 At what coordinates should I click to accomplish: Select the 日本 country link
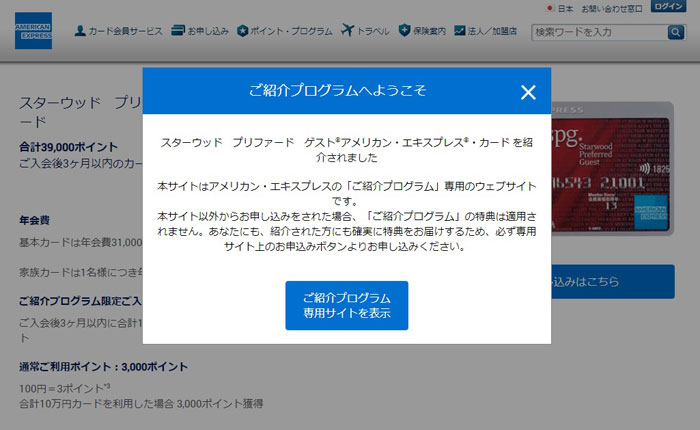tap(565, 8)
